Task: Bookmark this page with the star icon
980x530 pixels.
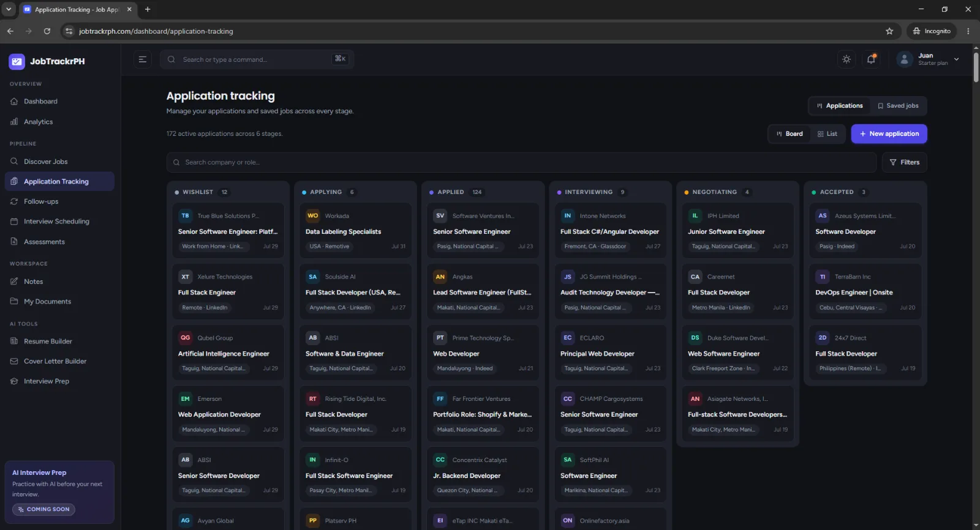Action: [889, 31]
